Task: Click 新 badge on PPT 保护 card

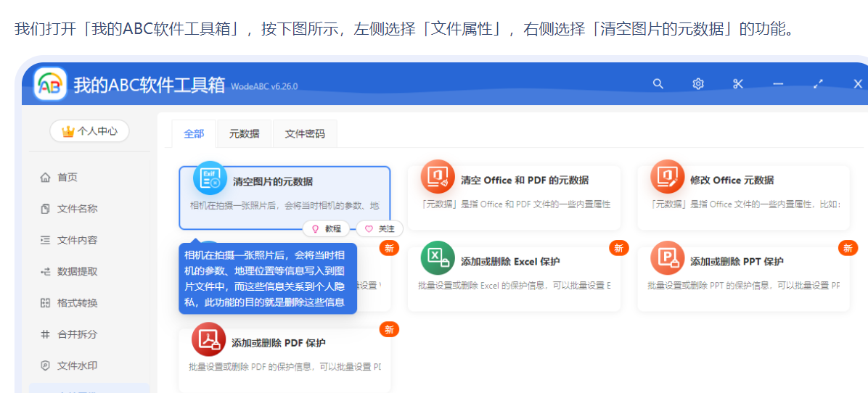Action: point(848,248)
